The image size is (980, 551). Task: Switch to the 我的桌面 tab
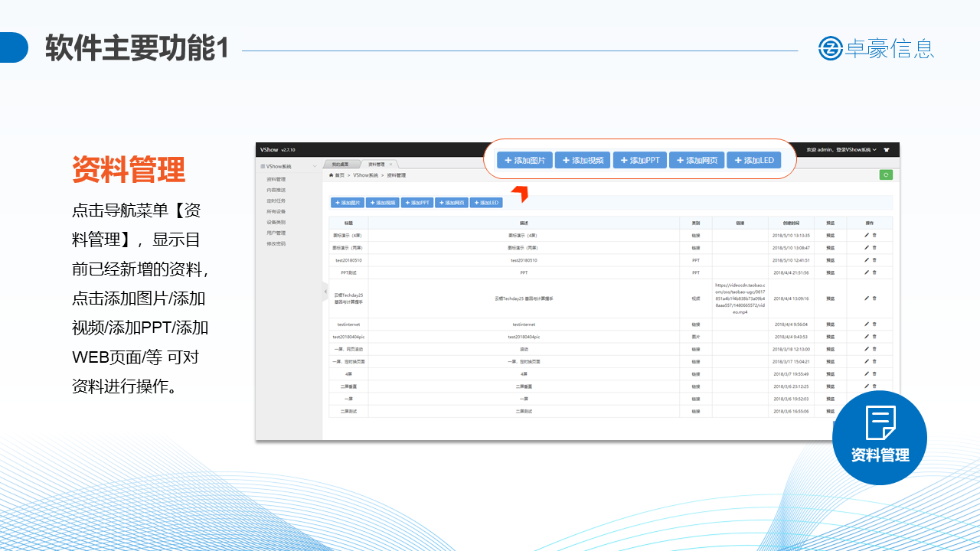point(340,165)
